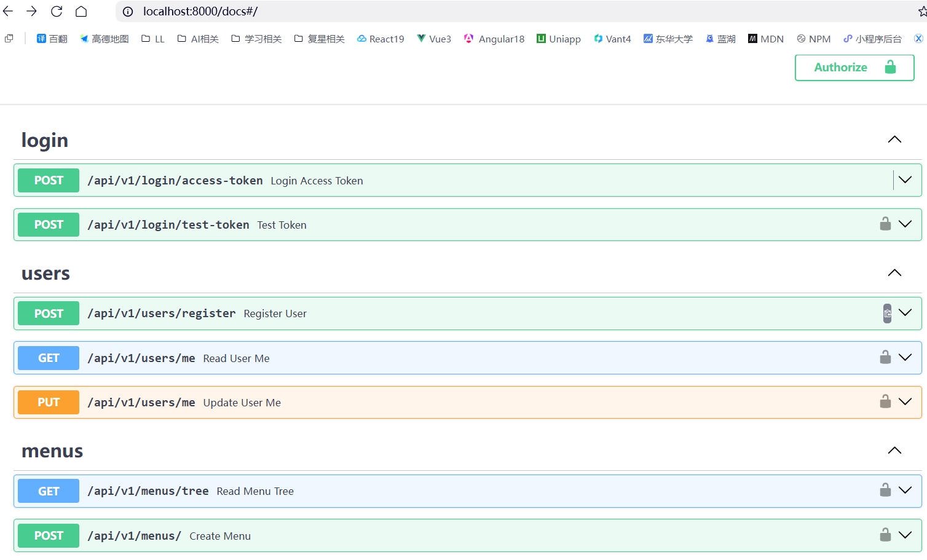Expand the Login Access Token endpoint chevron
Image resolution: width=927 pixels, height=560 pixels.
[905, 179]
